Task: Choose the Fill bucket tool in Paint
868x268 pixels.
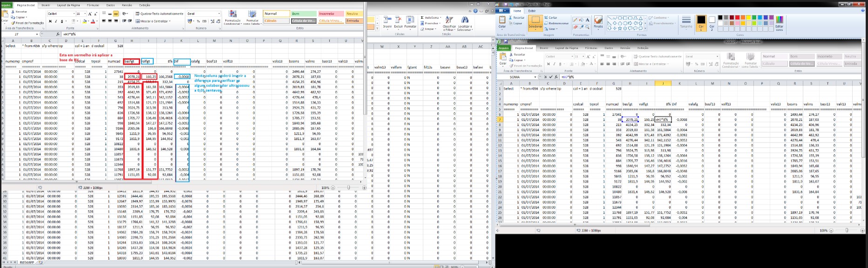Action: (582, 20)
